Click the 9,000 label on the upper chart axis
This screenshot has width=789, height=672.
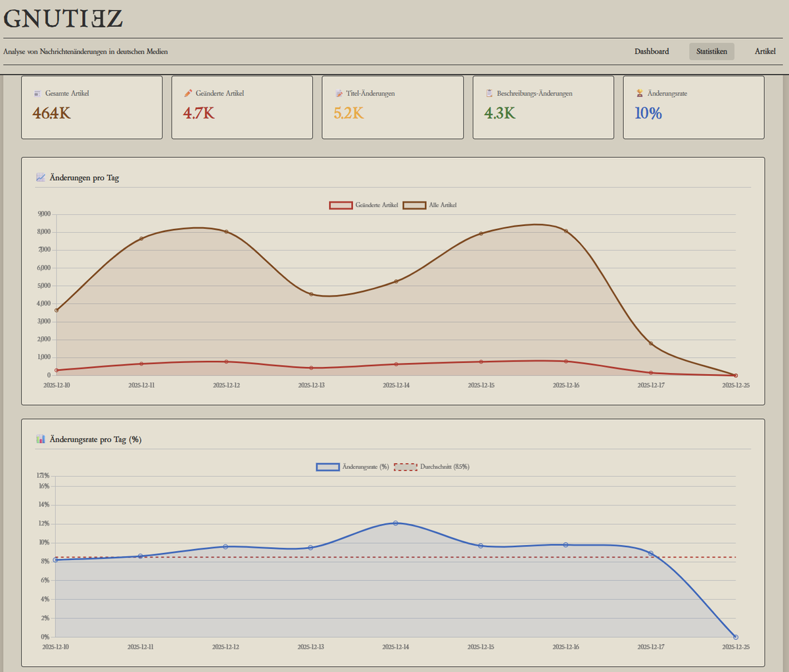pos(44,214)
